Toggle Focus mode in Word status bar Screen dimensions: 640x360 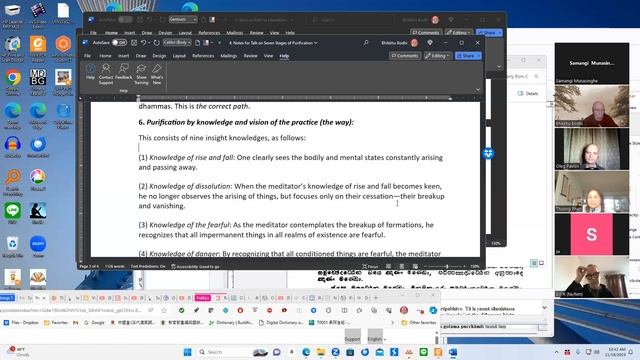pyautogui.click(x=370, y=266)
